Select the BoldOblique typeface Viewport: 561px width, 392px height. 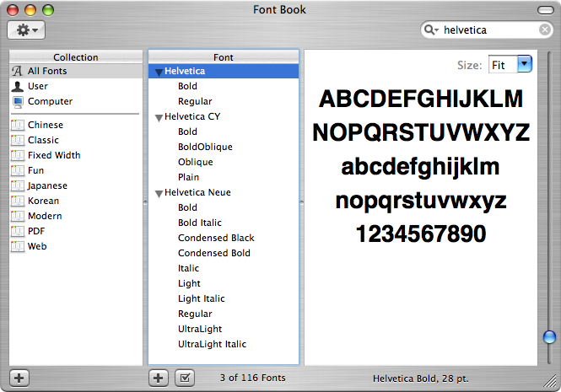[x=205, y=147]
